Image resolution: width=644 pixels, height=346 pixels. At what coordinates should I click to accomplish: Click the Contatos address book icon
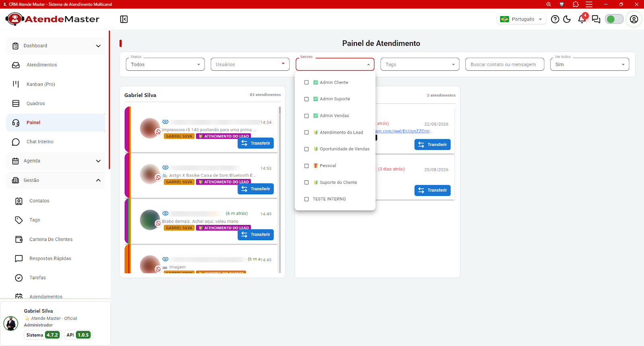(19, 201)
